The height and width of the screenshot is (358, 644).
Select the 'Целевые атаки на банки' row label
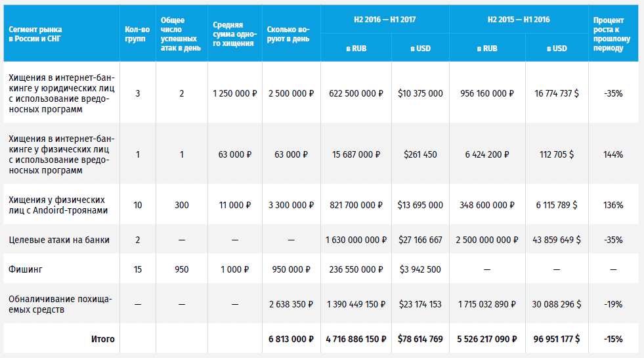(x=58, y=240)
